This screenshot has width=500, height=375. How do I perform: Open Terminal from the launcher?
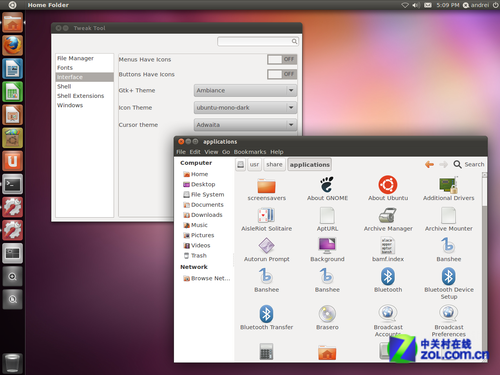[13, 184]
